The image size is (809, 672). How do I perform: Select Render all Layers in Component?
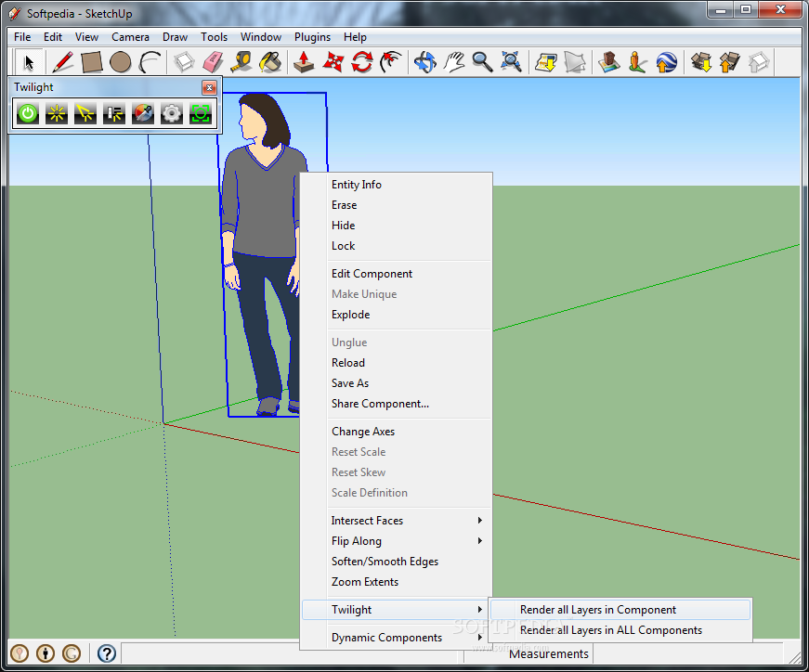click(x=620, y=610)
